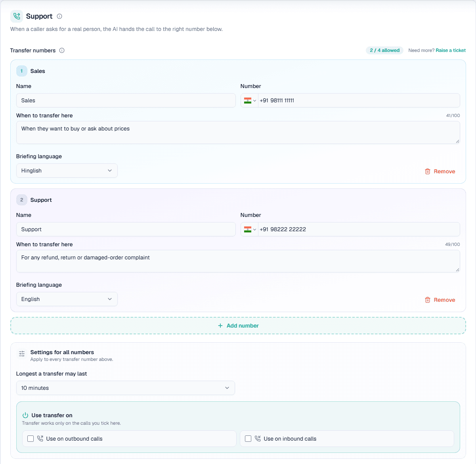This screenshot has height=464, width=476.
Task: Click the trash icon on the Support card
Action: [x=428, y=300]
